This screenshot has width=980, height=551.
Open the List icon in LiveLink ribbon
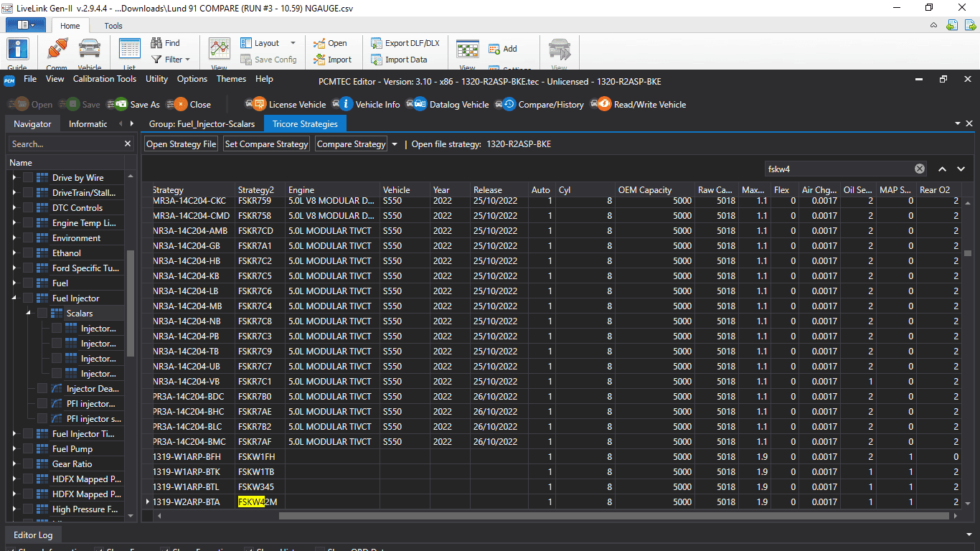click(130, 49)
